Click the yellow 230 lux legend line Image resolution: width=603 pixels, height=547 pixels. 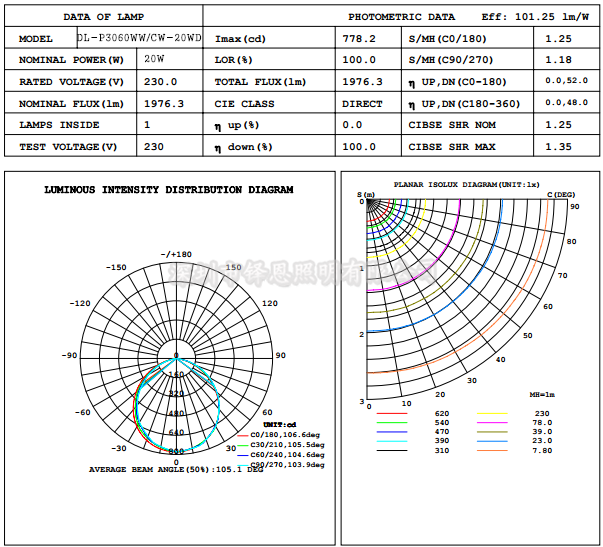point(492,414)
